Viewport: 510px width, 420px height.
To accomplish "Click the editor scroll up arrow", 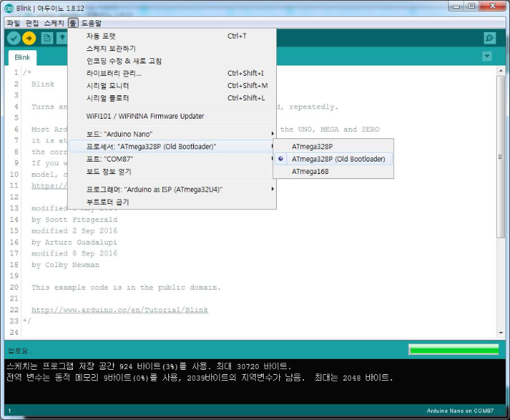I will [501, 71].
